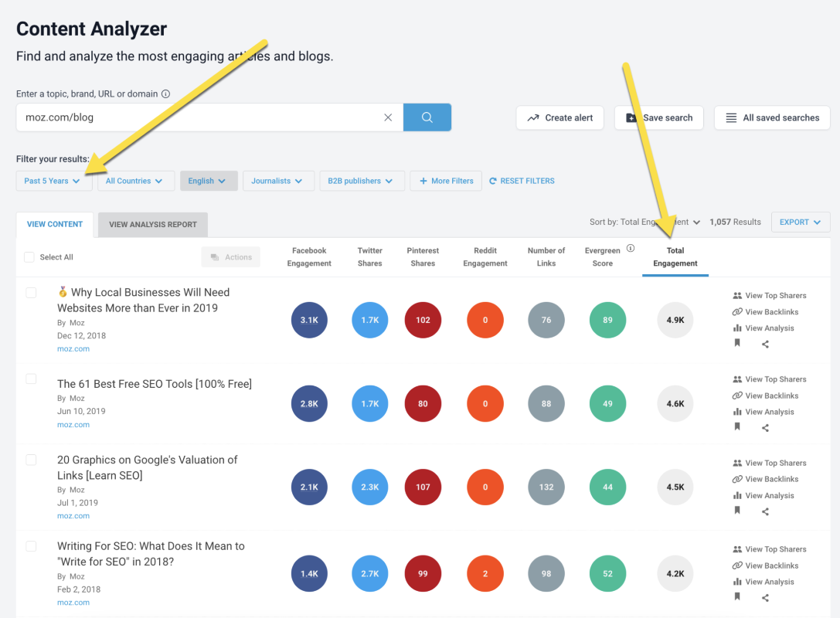Screen dimensions: 840x618
Task: View Analysis for 20 Graphics on Google's Valuation
Action: click(763, 495)
